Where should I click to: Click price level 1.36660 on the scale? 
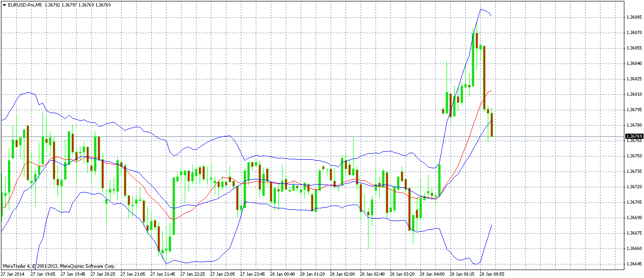634,249
